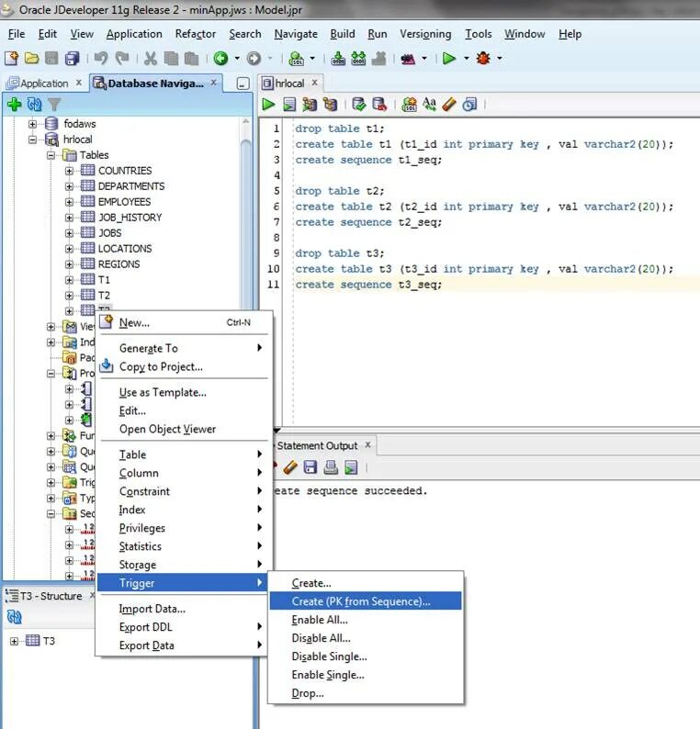700x729 pixels.
Task: Choose Drop... in Trigger submenu
Action: [x=366, y=693]
